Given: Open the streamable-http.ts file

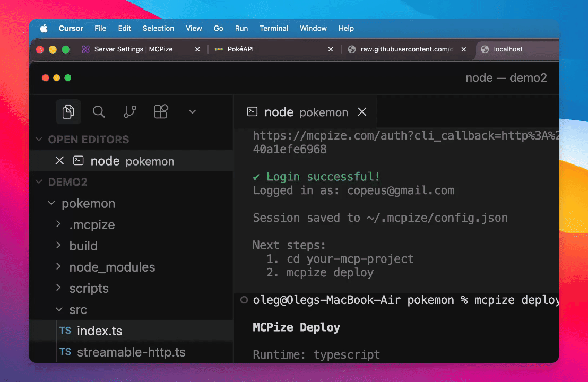Looking at the screenshot, I should coord(131,352).
